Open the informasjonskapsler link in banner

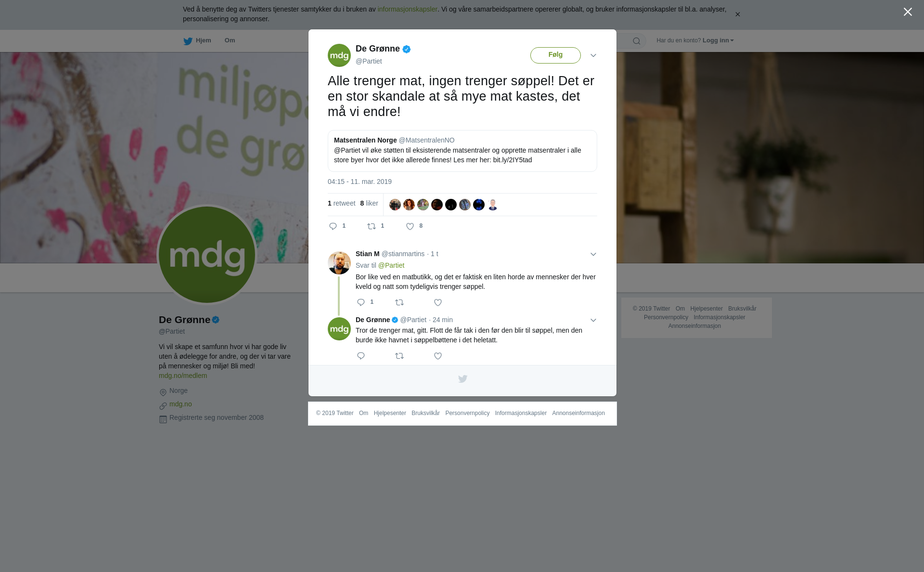[x=407, y=9]
